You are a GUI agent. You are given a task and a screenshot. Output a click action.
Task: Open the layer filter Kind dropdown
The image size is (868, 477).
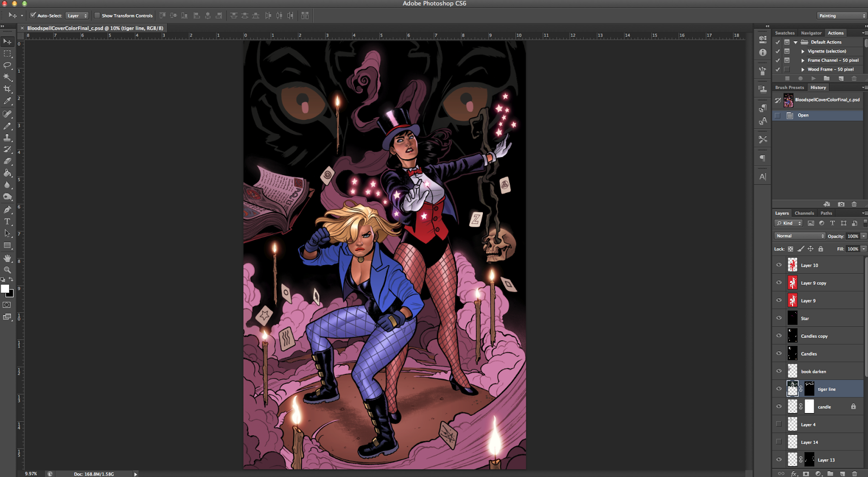tap(789, 223)
